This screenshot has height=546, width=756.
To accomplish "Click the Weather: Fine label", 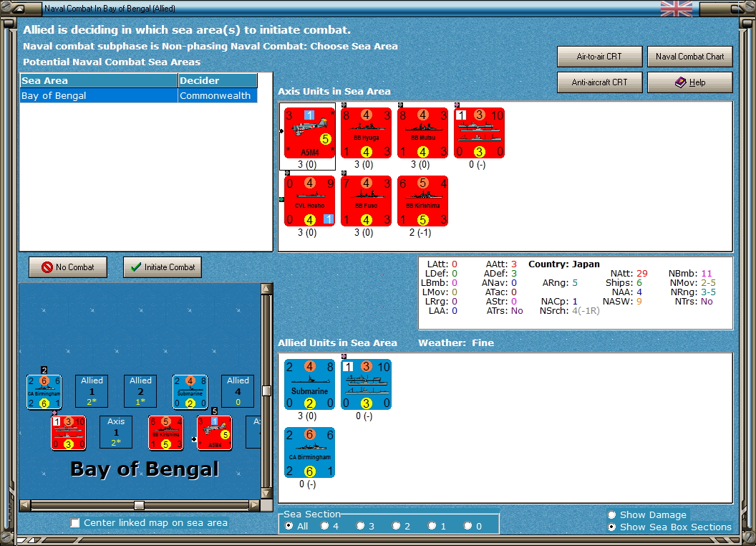I will [455, 343].
